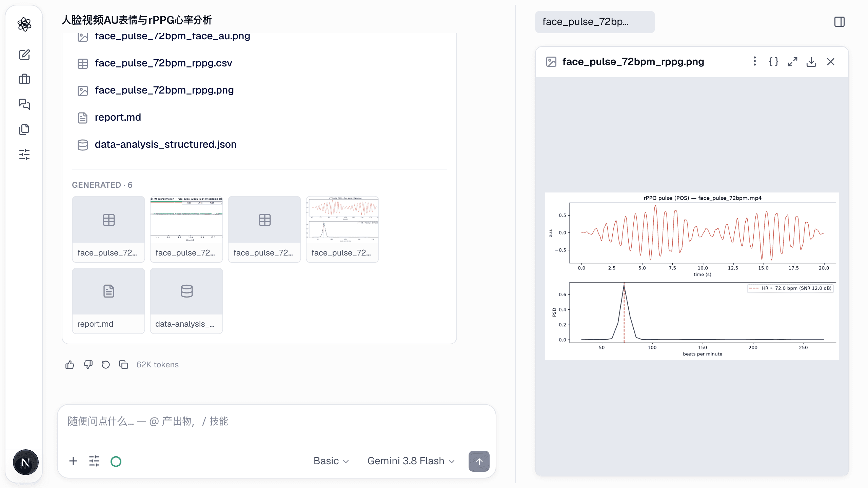The image size is (868, 488).
Task: Open the sliders settings icon in sidebar
Action: click(24, 155)
